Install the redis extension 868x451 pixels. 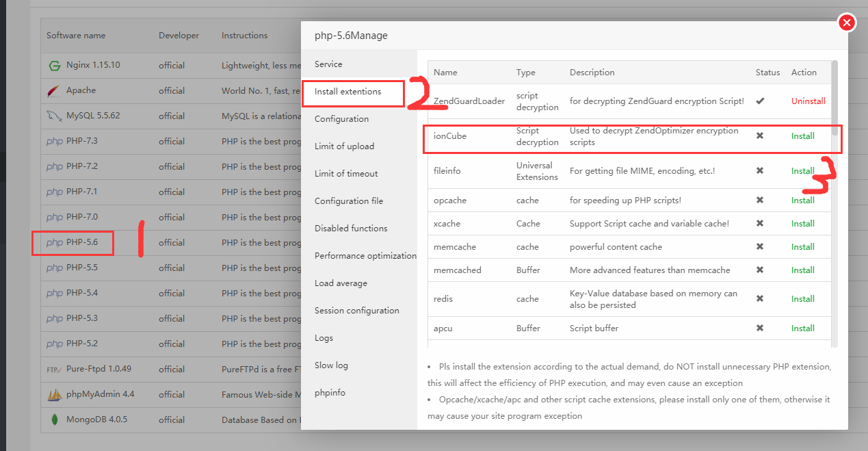[x=802, y=299]
